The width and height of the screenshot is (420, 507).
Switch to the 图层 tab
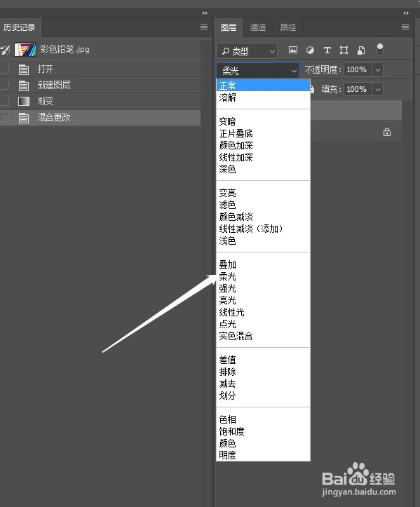point(229,27)
